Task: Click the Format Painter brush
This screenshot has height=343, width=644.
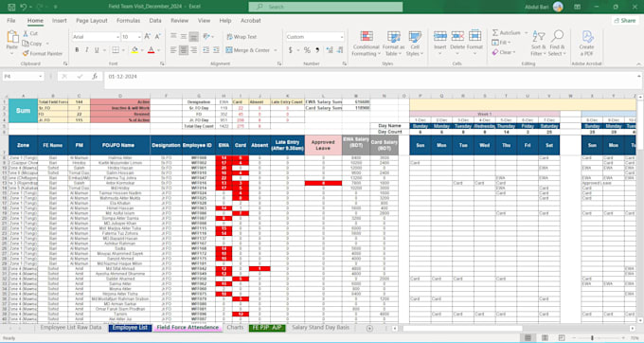Action: click(x=26, y=53)
